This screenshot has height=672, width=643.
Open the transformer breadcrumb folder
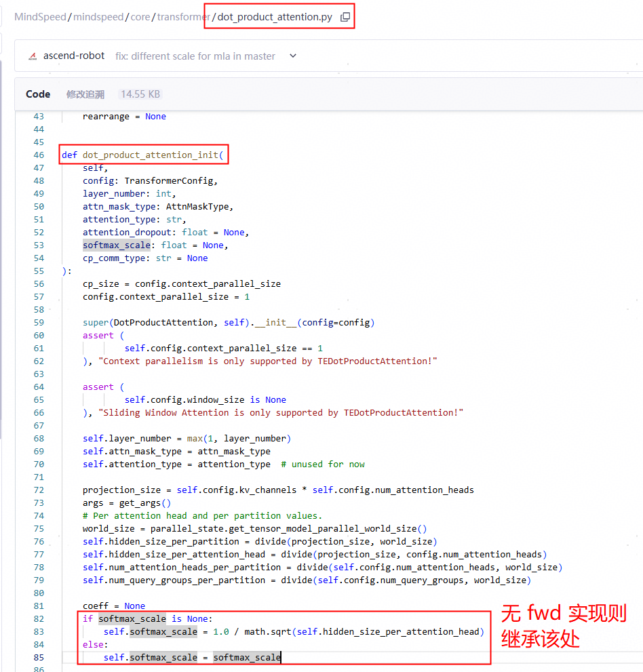click(x=183, y=17)
